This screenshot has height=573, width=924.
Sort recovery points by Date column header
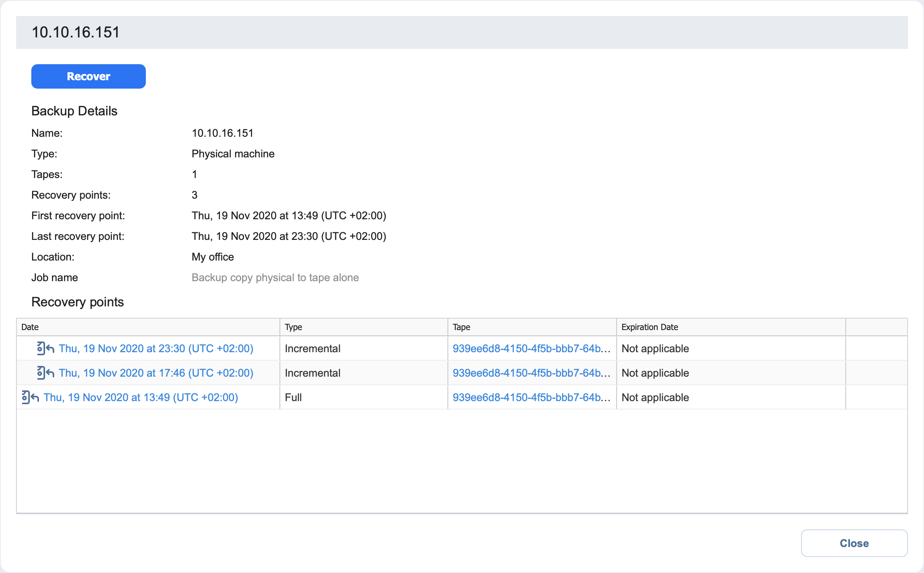point(30,327)
